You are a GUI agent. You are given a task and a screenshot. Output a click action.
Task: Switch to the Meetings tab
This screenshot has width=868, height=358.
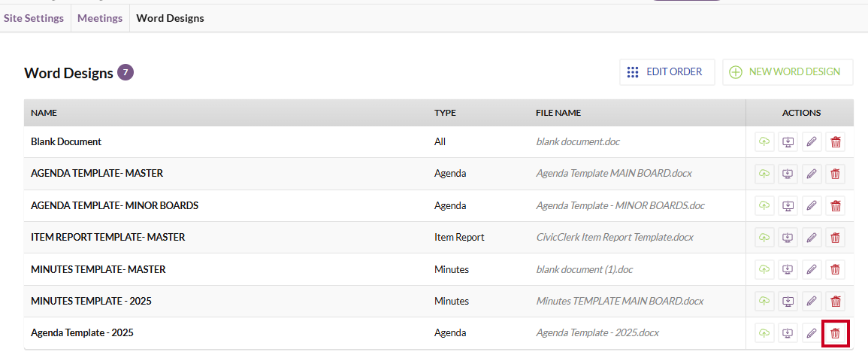[x=100, y=18]
